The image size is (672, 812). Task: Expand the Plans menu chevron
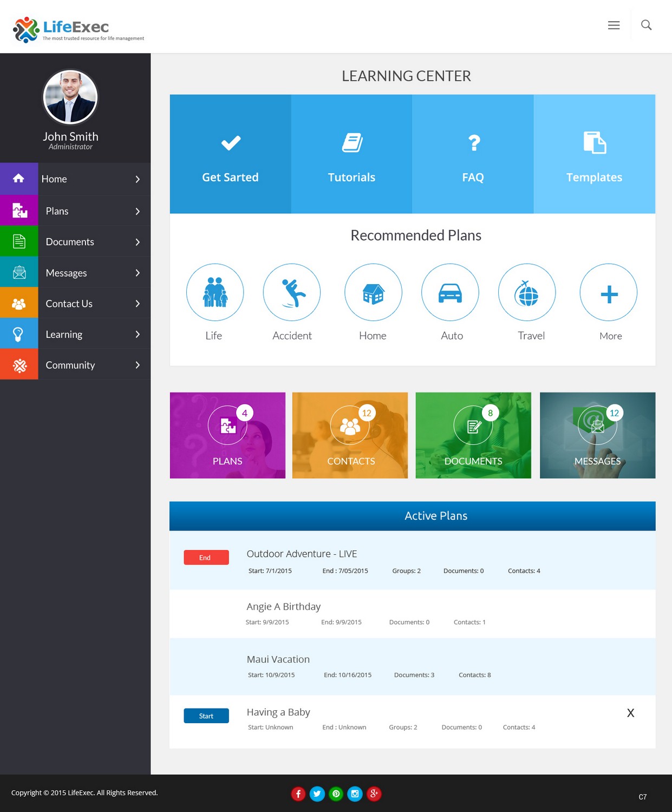pos(138,211)
